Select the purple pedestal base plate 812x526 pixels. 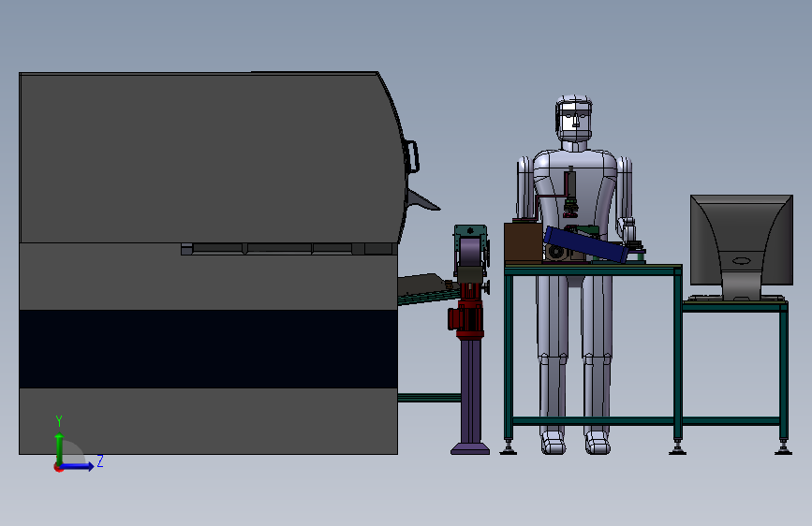click(470, 449)
